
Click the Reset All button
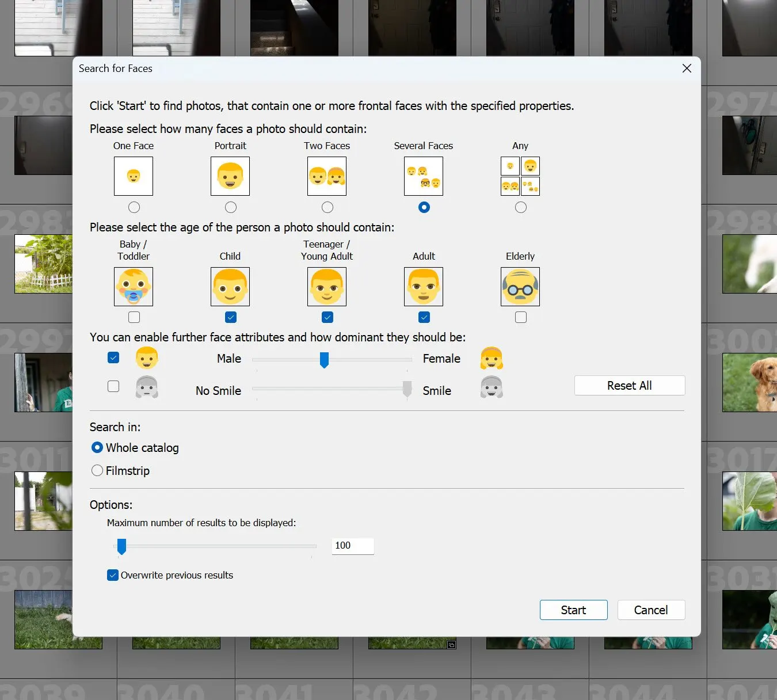629,385
